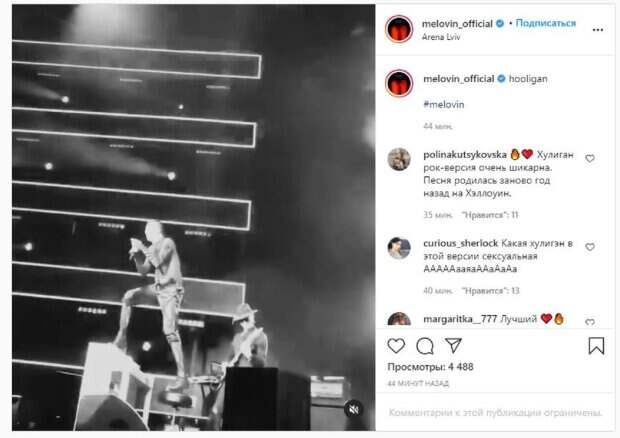
Task: Unmute the video with the speaker icon
Action: pyautogui.click(x=354, y=409)
